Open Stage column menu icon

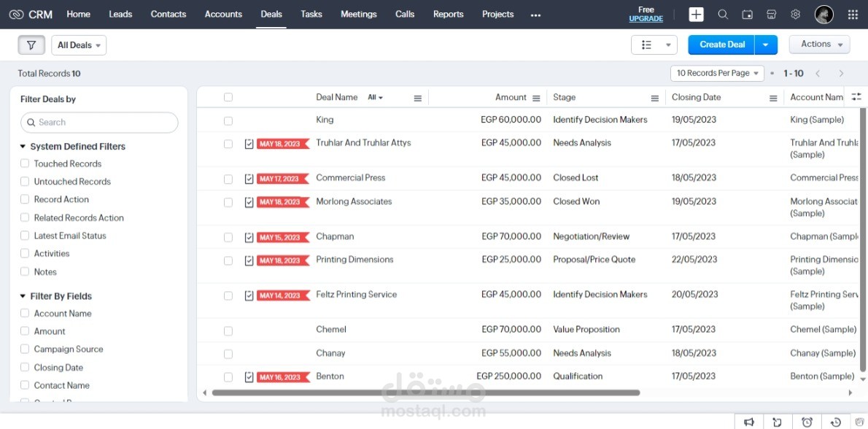655,98
